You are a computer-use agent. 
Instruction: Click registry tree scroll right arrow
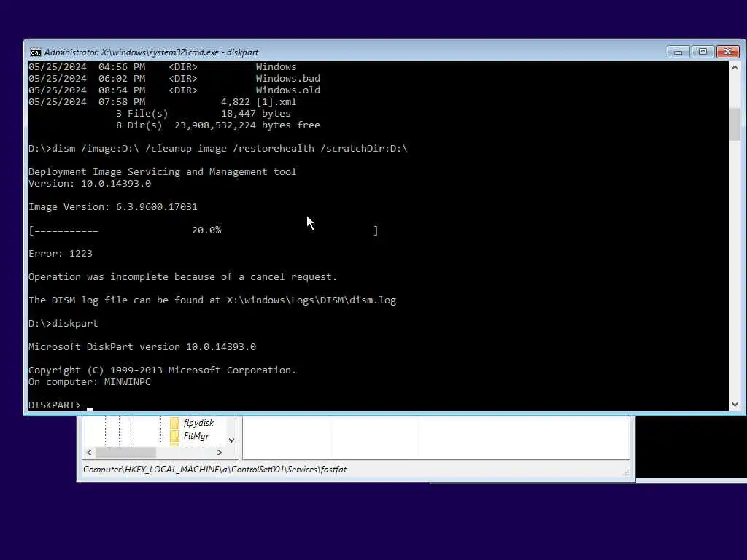[x=219, y=452]
